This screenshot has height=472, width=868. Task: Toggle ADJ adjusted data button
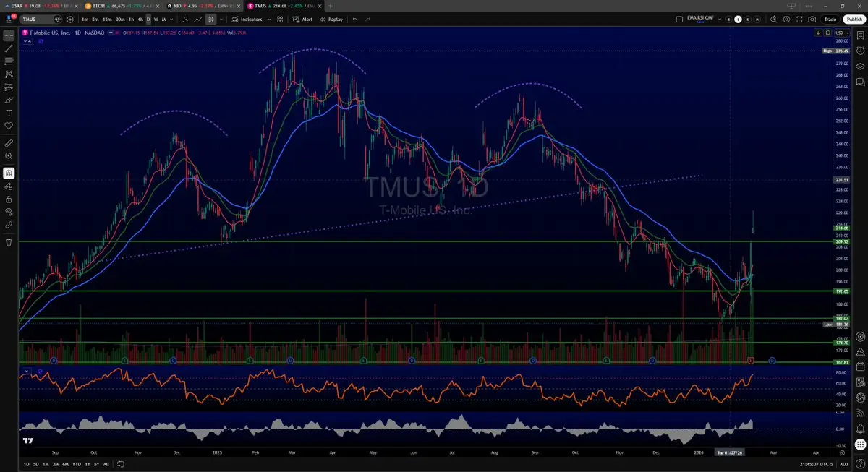tap(844, 464)
